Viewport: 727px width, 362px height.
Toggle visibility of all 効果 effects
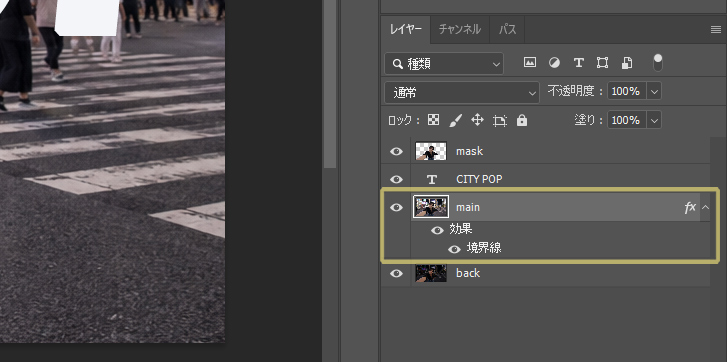[x=437, y=230]
